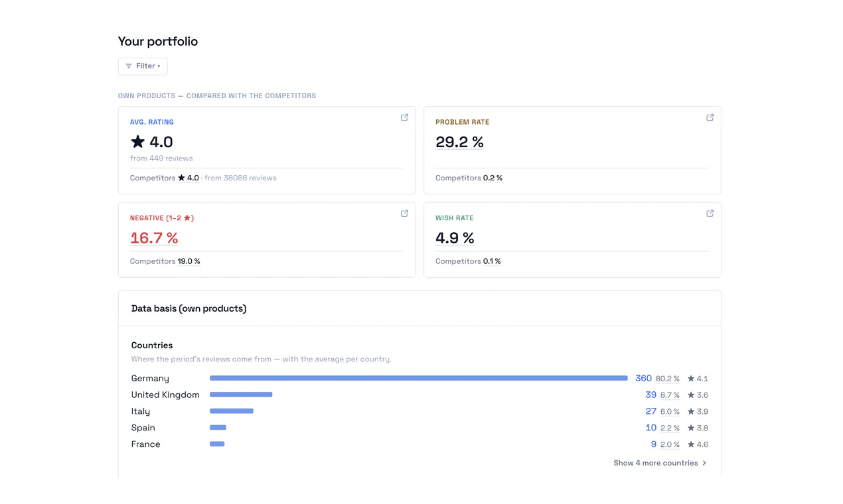Click Germany's review count 360

643,378
